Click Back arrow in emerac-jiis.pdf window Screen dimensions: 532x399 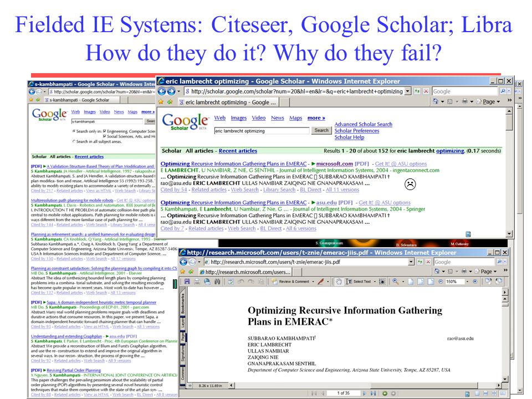tap(183, 262)
